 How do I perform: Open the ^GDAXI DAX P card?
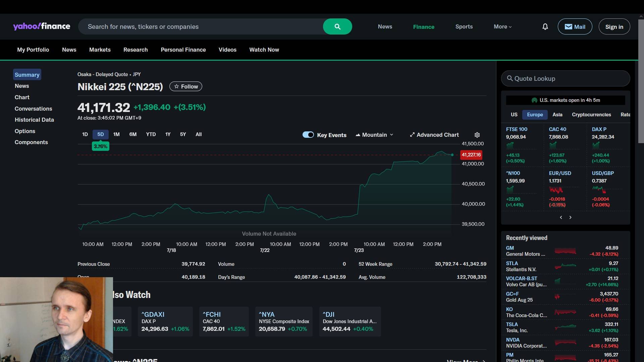coord(165,321)
